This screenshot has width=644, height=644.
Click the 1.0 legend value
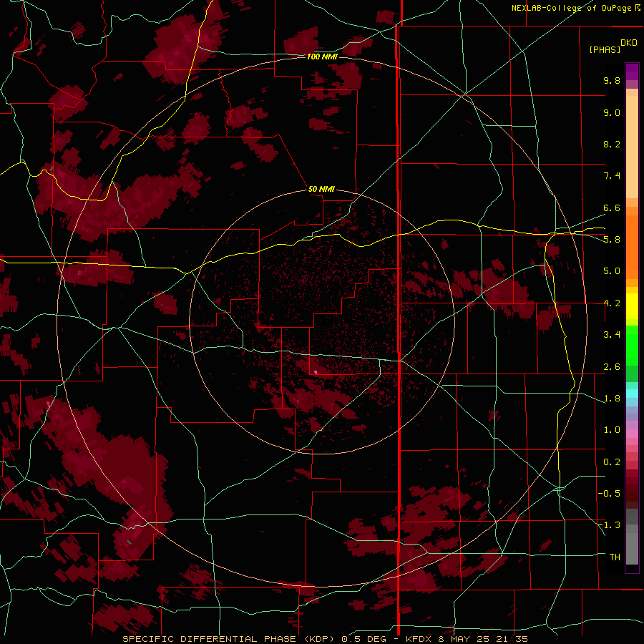pyautogui.click(x=612, y=430)
